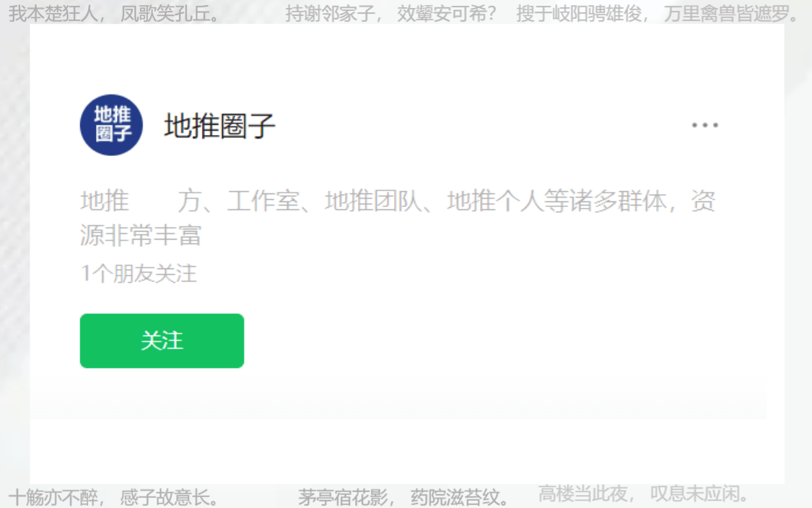Viewport: 812px width, 508px height.
Task: Click the green 关注 follow button
Action: [x=162, y=341]
